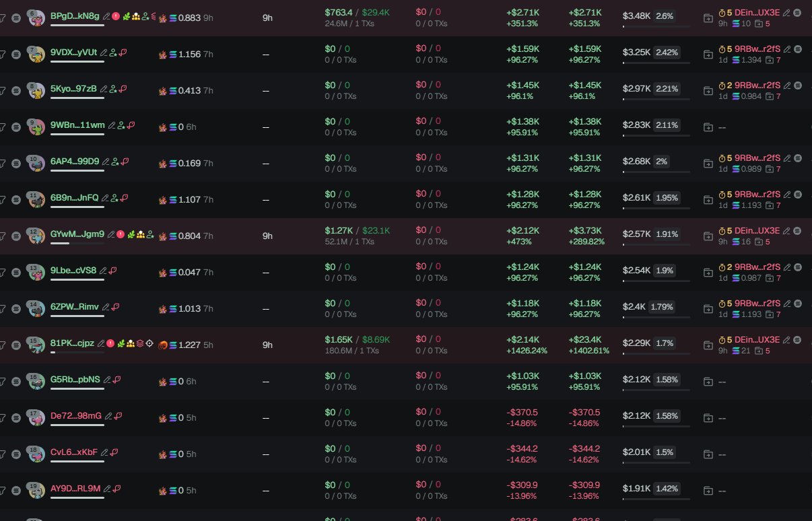
Task: Open funding wallet 9RBw...r2fS on the 6ZPW...Rimv row
Action: pyautogui.click(x=757, y=303)
